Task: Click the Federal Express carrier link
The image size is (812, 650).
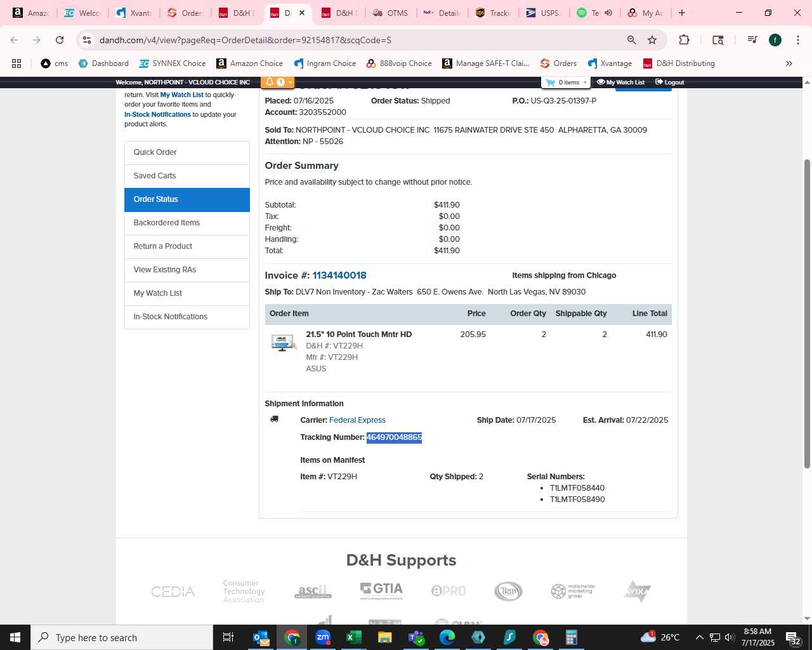Action: coord(357,420)
